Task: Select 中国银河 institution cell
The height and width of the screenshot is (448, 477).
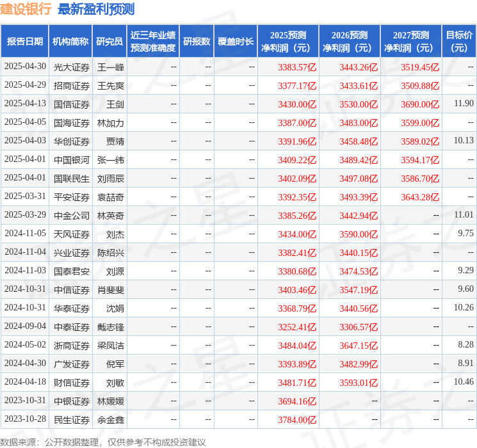Action: coord(72,160)
